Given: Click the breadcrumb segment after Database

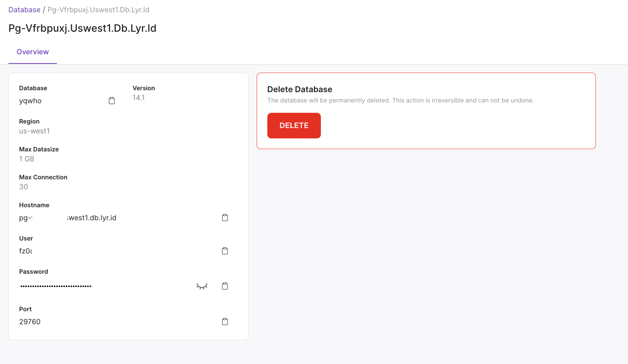Looking at the screenshot, I should tap(98, 10).
